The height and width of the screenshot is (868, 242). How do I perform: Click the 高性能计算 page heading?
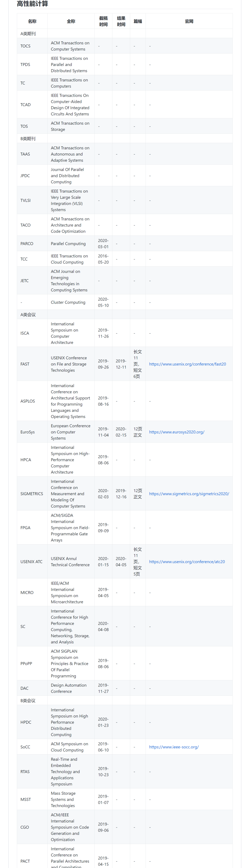coord(32,4)
